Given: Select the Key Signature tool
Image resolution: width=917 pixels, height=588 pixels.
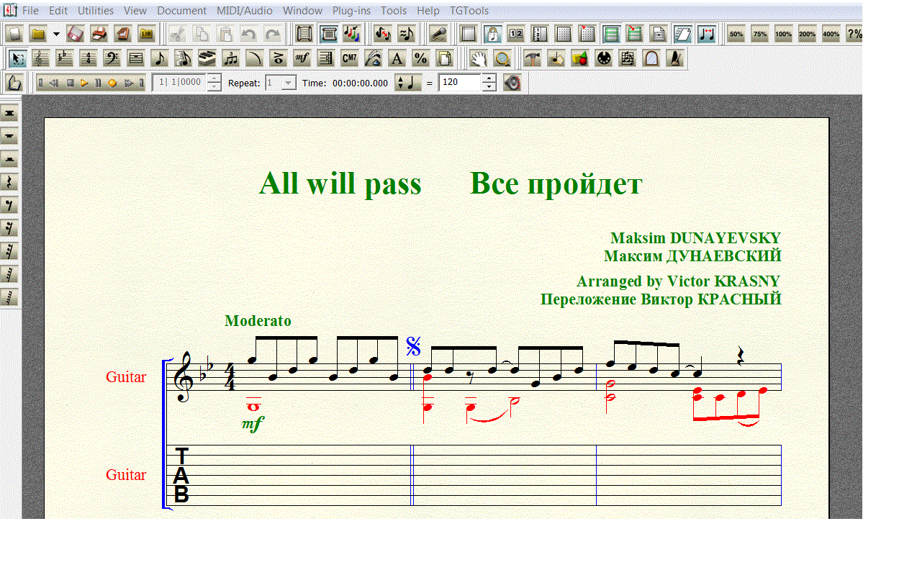Looking at the screenshot, I should pos(65,58).
